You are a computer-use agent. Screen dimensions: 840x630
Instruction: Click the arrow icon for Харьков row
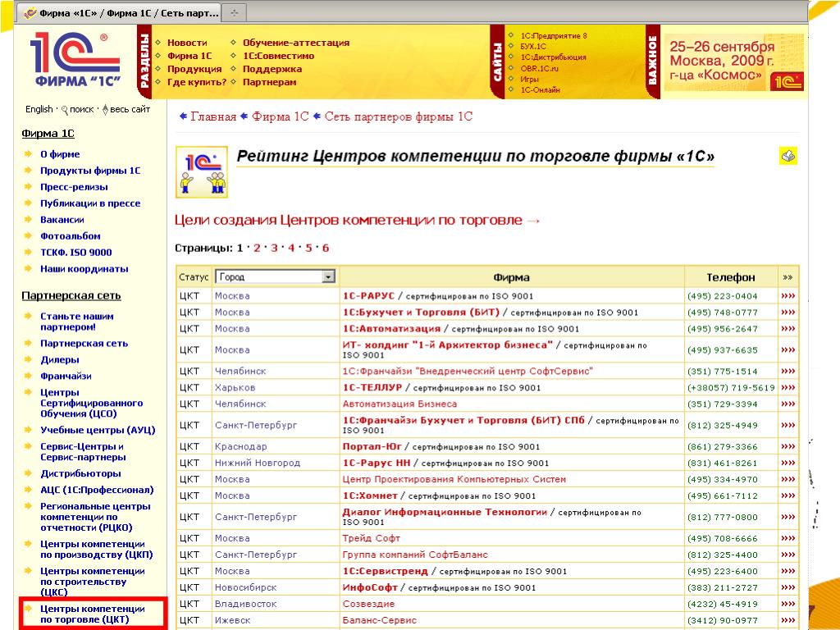pos(787,387)
